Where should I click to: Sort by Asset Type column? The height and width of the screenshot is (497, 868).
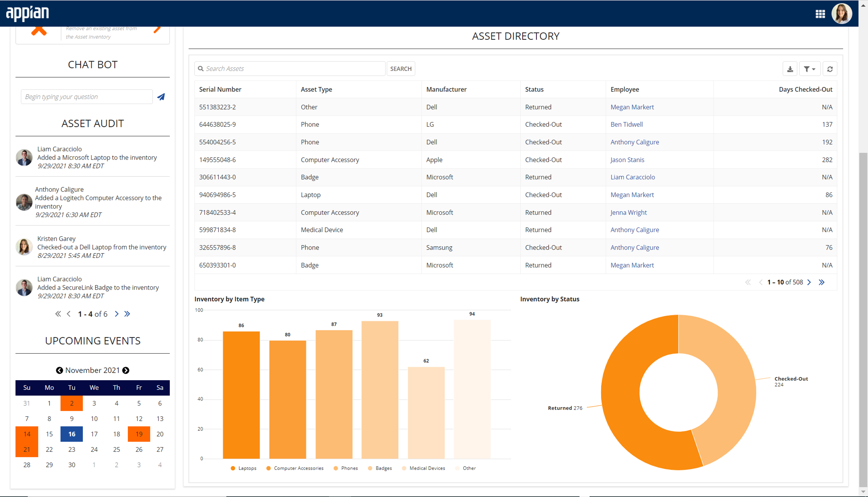pyautogui.click(x=316, y=90)
